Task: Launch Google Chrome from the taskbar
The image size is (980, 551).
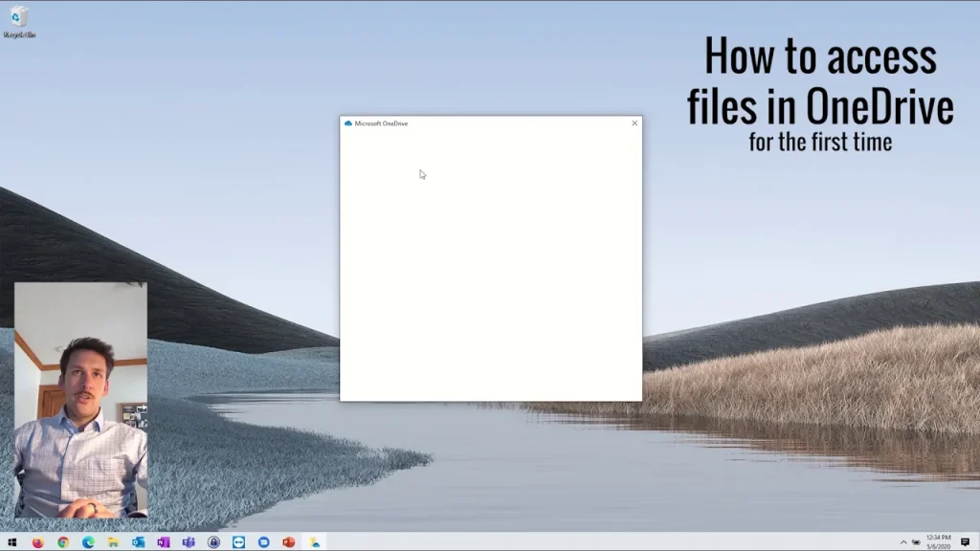Action: tap(63, 542)
